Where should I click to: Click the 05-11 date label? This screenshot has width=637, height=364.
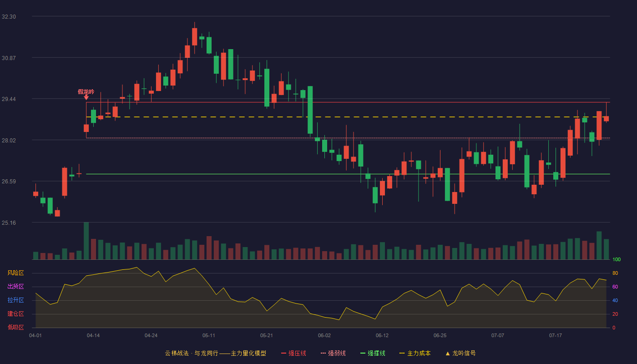coord(209,335)
